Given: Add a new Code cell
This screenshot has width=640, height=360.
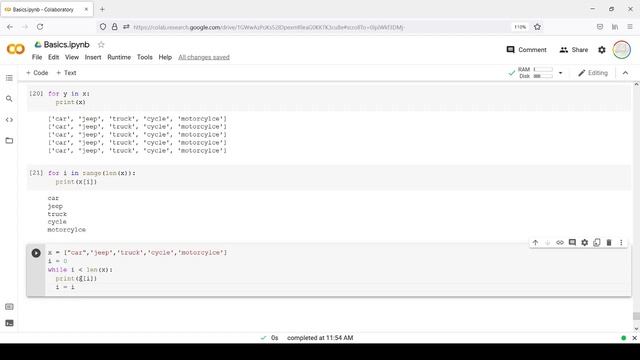Looking at the screenshot, I should click(37, 73).
